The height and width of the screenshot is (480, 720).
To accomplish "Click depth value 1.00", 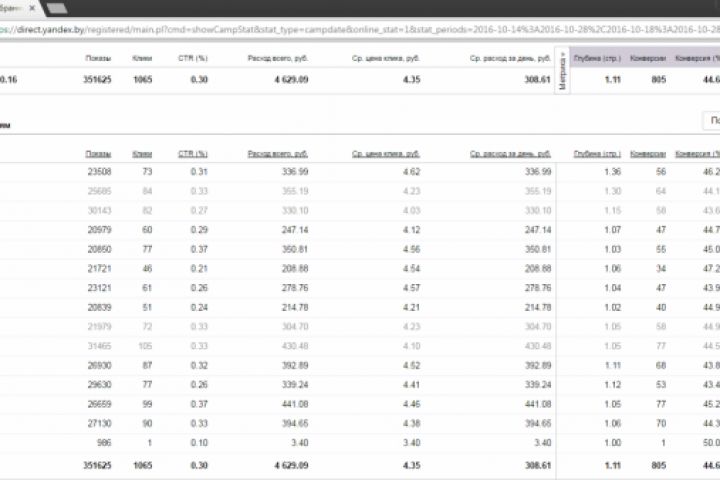I will (613, 443).
